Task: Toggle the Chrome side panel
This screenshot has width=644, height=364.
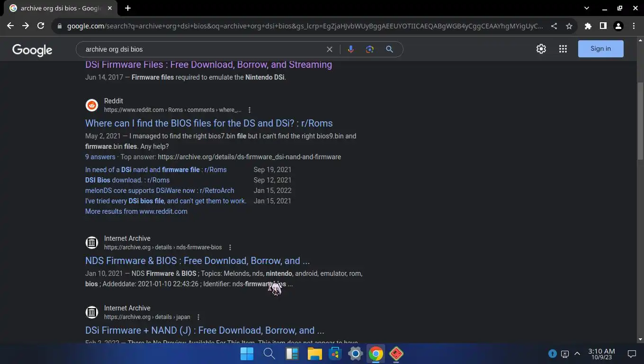Action: (603, 26)
